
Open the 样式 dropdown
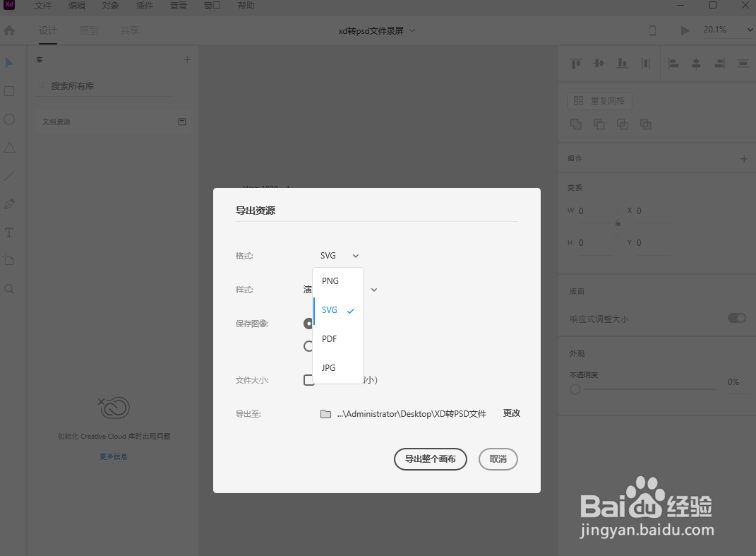[373, 289]
